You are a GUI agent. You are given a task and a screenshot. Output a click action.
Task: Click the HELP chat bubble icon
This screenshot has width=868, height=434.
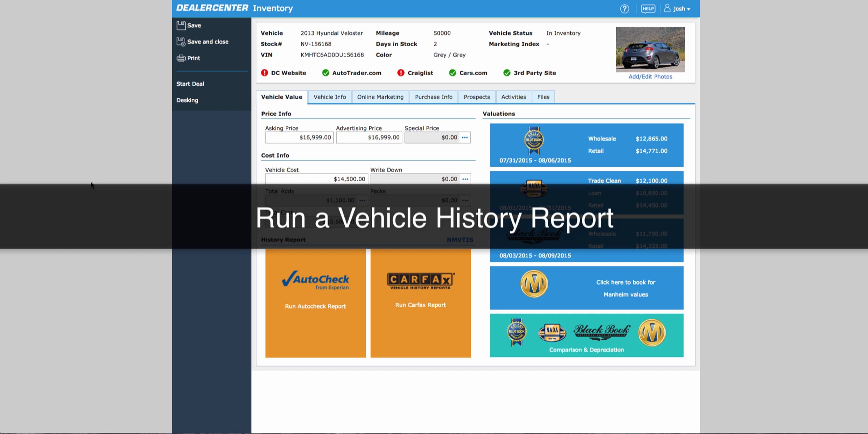click(648, 9)
